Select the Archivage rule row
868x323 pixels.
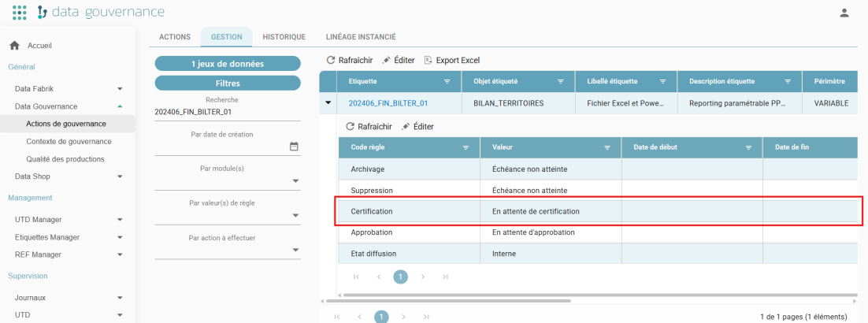tap(598, 169)
